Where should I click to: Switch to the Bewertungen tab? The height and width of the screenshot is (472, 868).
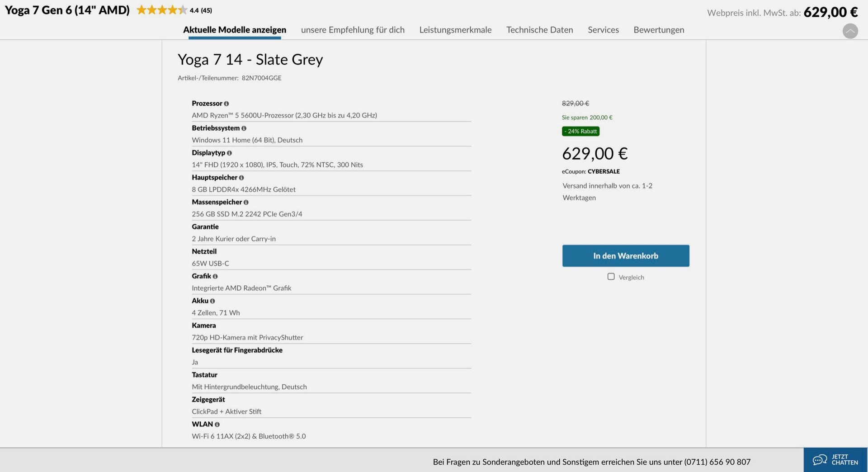pos(659,30)
